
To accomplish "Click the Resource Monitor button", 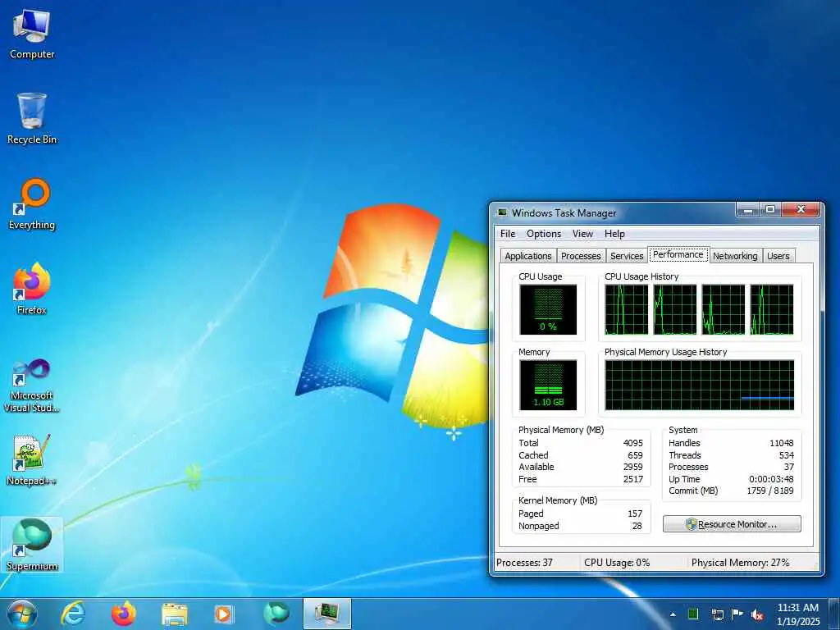I will point(732,524).
